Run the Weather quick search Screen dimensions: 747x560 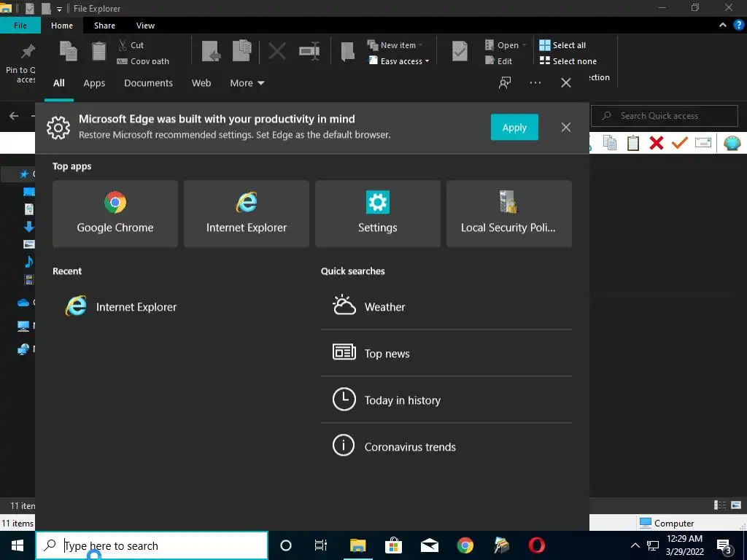point(446,307)
